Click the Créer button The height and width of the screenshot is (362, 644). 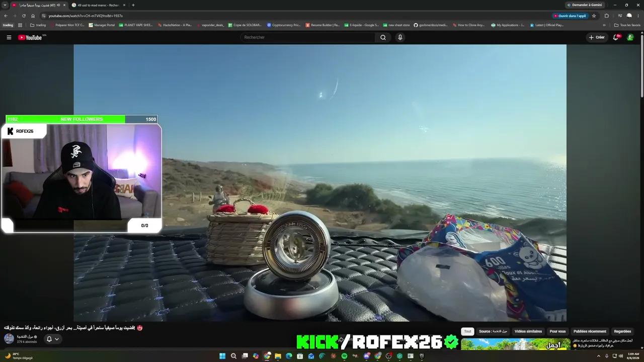tap(597, 37)
